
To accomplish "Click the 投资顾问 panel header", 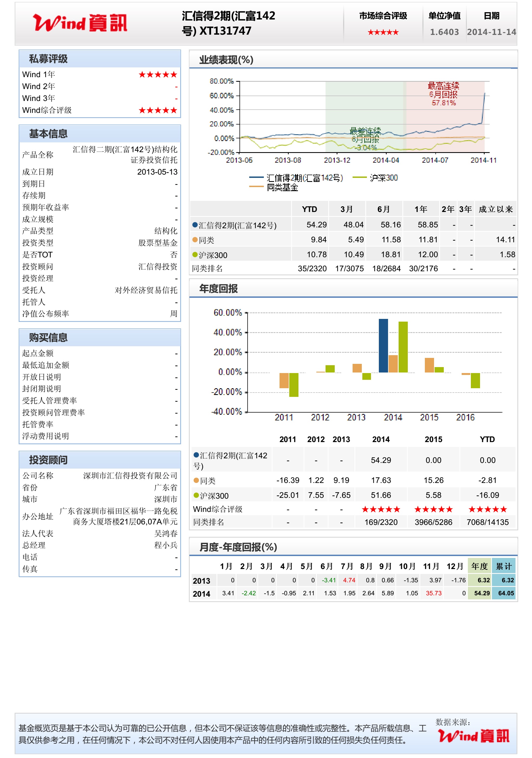I will 100,460.
